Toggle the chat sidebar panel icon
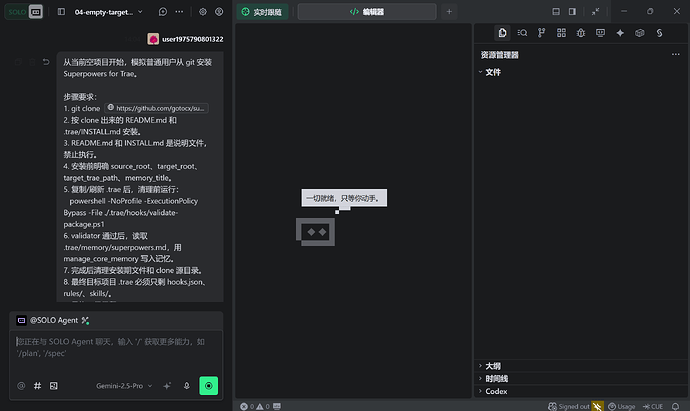690x411 pixels. click(61, 12)
